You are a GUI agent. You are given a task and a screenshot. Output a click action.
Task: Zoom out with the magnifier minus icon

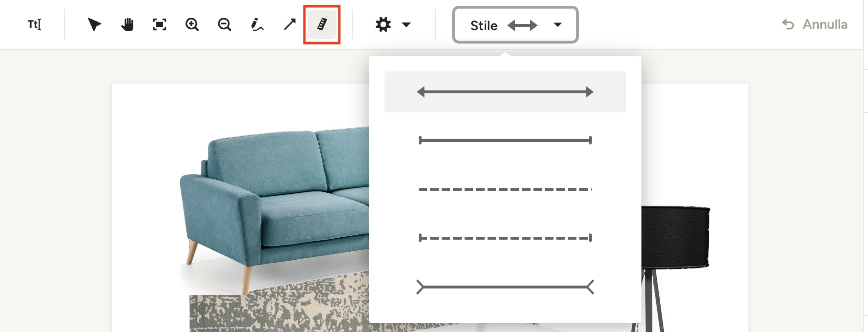tap(225, 24)
